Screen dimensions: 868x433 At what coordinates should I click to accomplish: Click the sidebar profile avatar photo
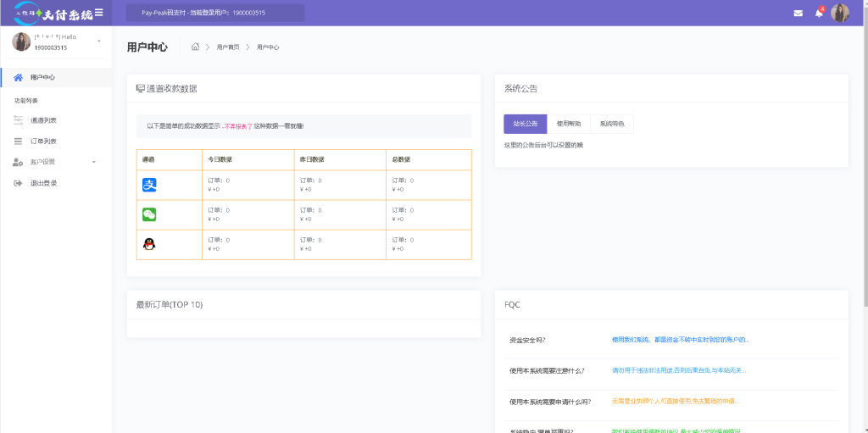[21, 42]
